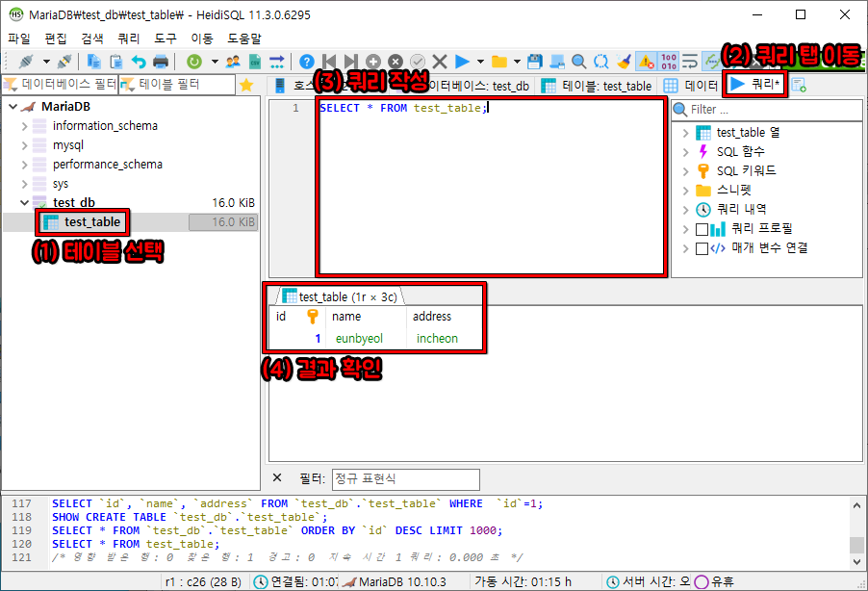Toggle the word wrap icon in toolbar
868x591 pixels.
[690, 62]
